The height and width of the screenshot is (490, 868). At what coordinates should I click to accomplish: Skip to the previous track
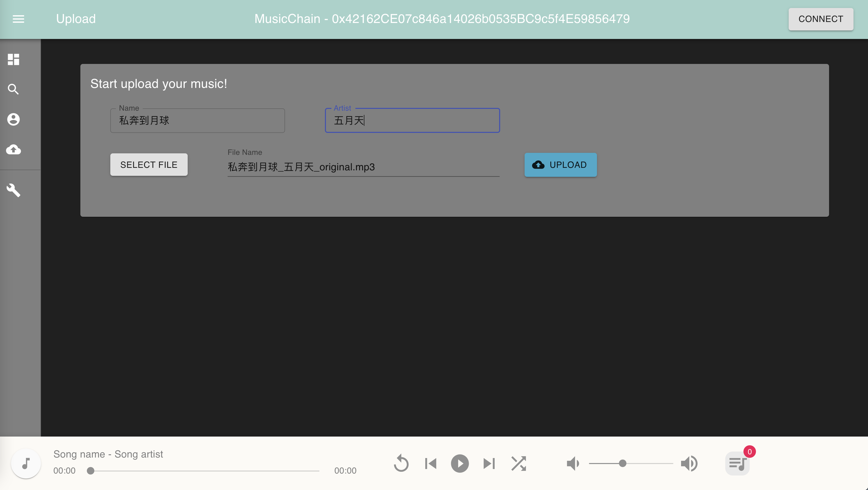[431, 463]
